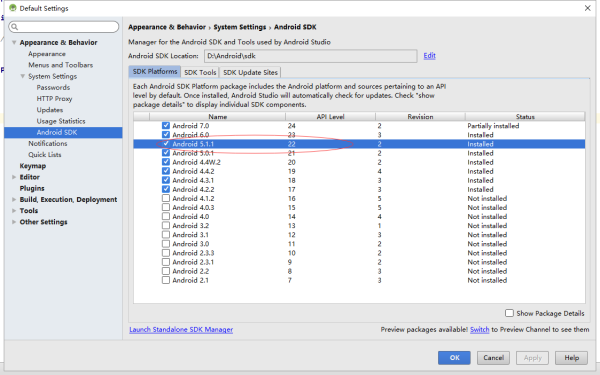Click the Apply button

click(532, 358)
